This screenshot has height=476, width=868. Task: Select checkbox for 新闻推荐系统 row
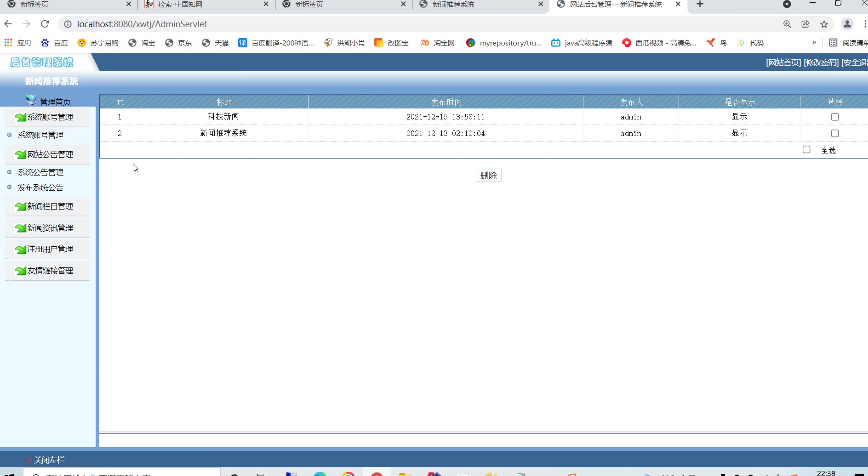point(835,133)
